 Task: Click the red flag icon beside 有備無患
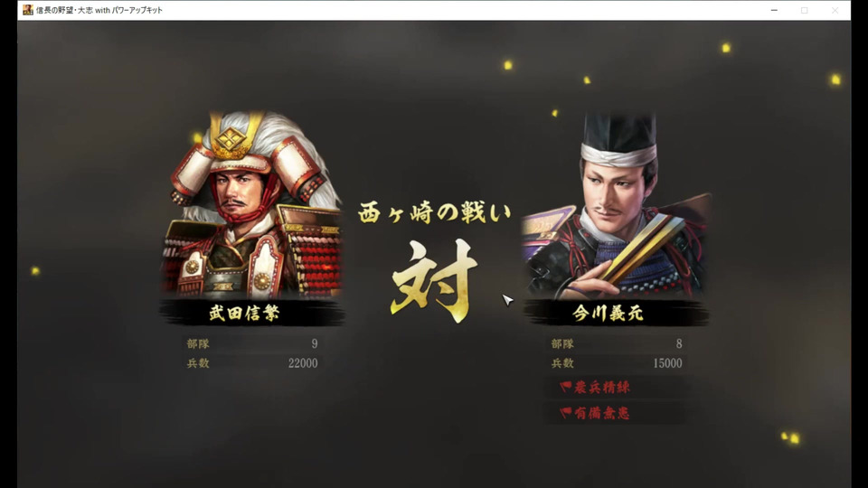tap(565, 413)
